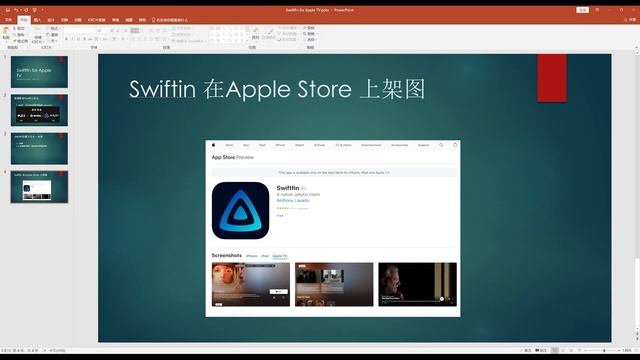Start Slide Show from the status bar icon

tap(579, 350)
